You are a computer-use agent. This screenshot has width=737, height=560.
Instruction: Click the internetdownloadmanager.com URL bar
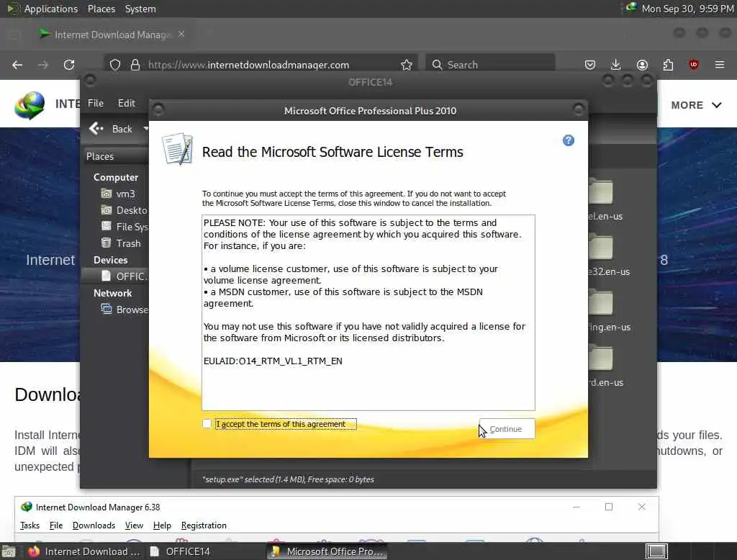coord(248,65)
